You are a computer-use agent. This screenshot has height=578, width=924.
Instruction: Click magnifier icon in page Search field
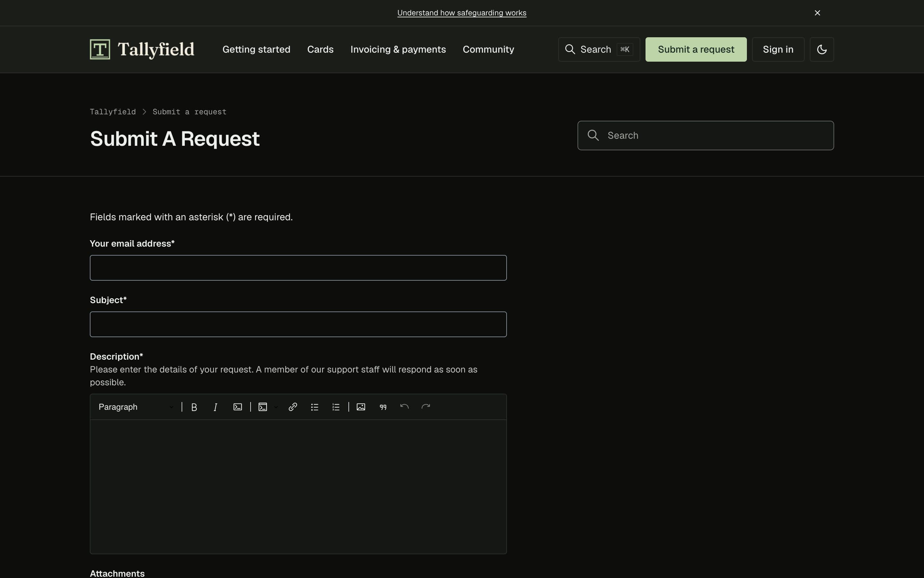tap(593, 135)
